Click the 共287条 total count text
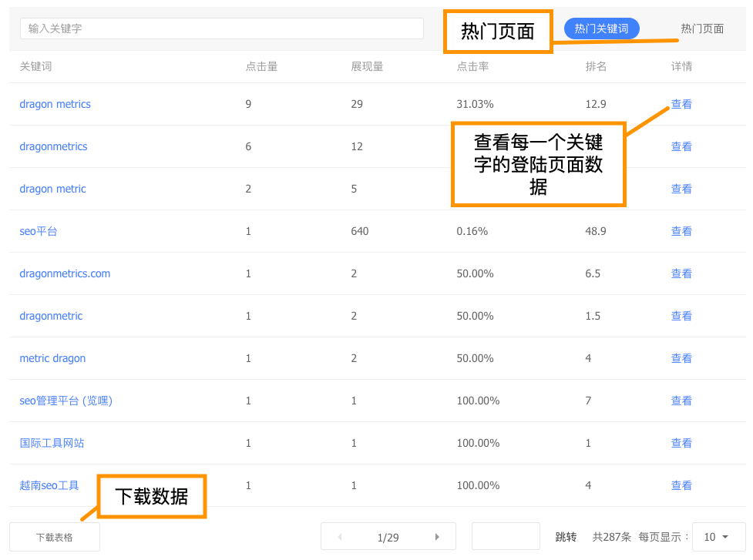The height and width of the screenshot is (560, 753). 611,537
